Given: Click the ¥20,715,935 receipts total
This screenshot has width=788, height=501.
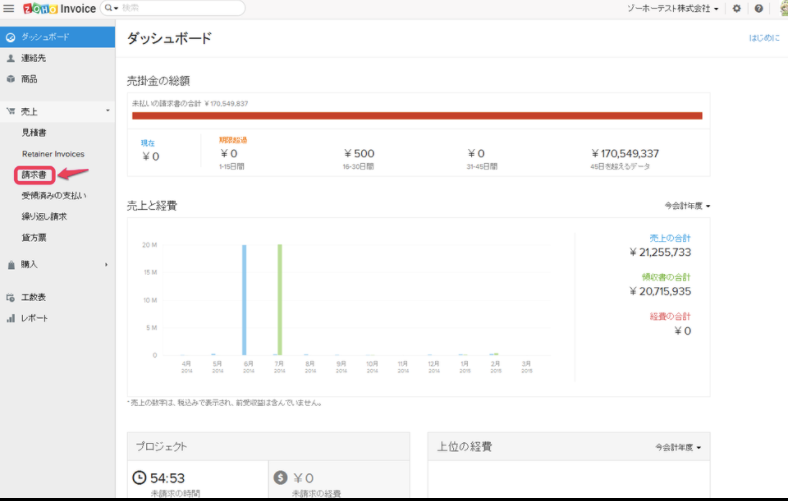Looking at the screenshot, I should point(660,291).
